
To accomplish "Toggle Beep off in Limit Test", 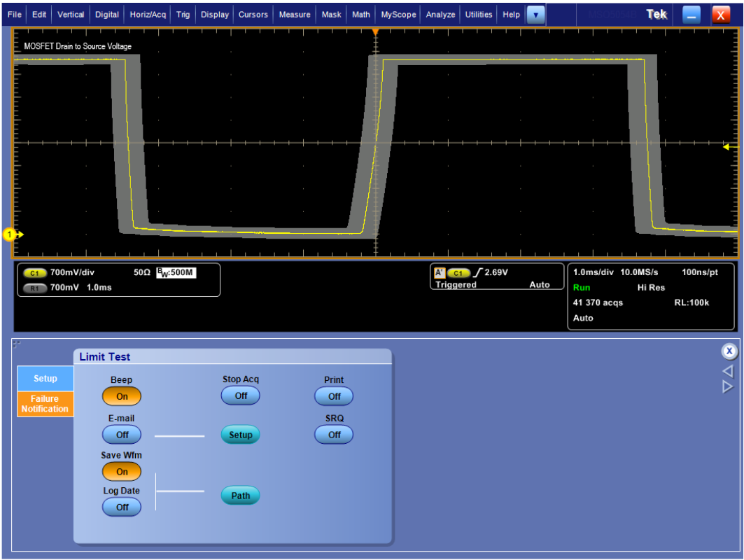I will [121, 395].
